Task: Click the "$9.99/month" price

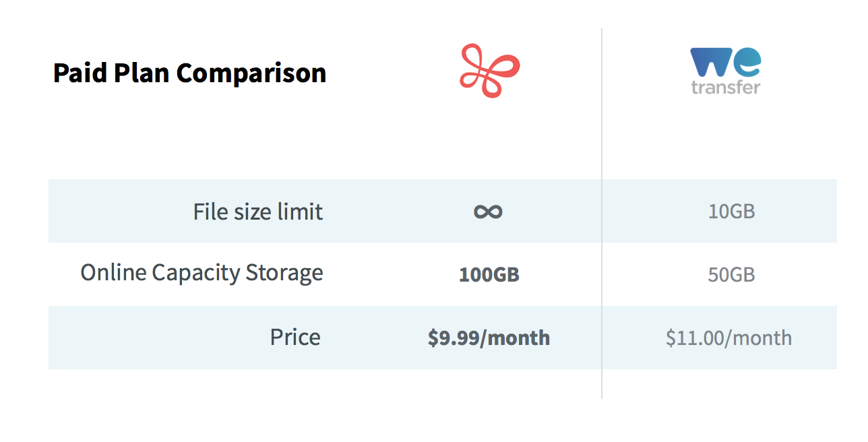Action: pyautogui.click(x=489, y=338)
